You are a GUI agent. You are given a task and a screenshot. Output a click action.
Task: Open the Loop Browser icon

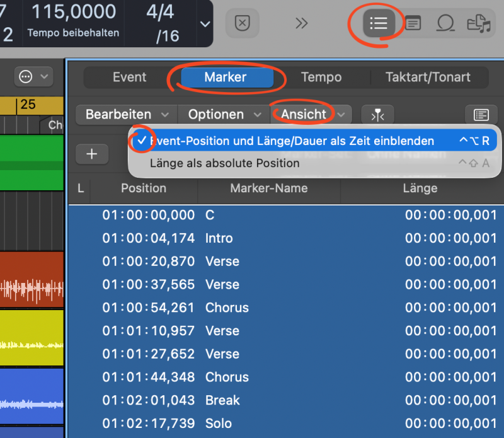coord(445,23)
